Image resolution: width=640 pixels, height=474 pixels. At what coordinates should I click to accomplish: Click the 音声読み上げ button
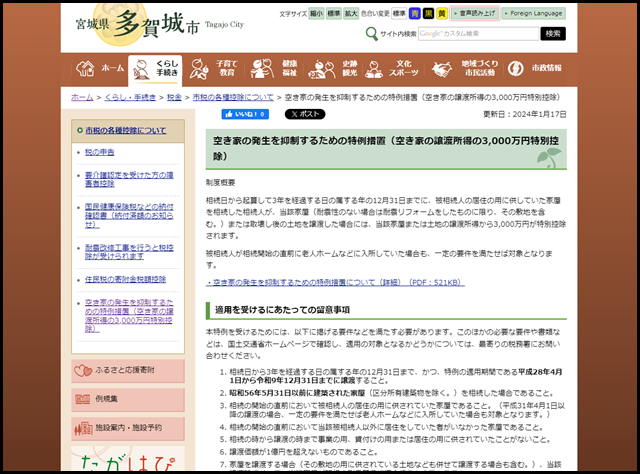tap(475, 13)
